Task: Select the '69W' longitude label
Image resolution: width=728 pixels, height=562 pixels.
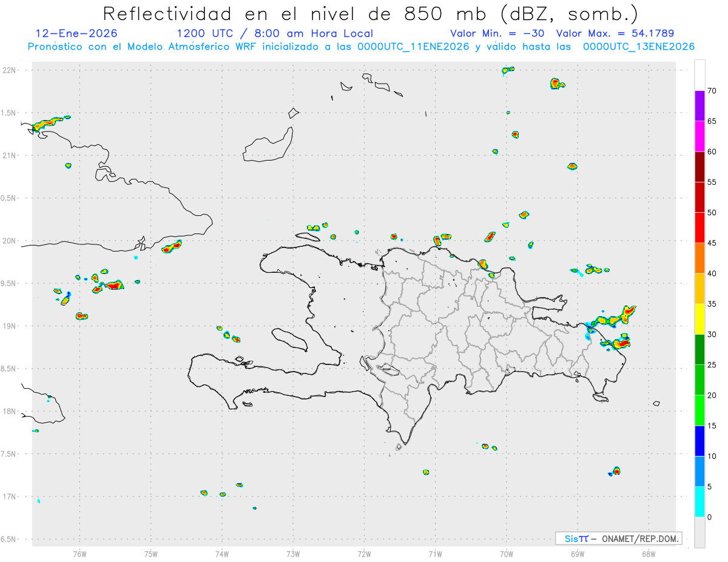Action: tap(578, 554)
